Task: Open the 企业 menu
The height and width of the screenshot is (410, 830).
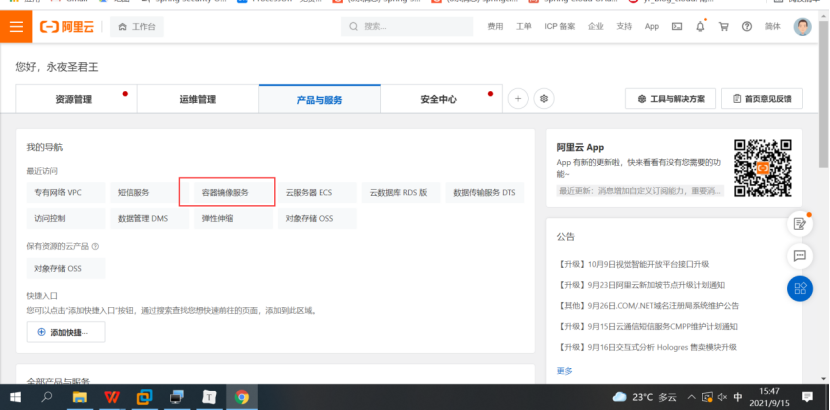Action: [x=596, y=26]
